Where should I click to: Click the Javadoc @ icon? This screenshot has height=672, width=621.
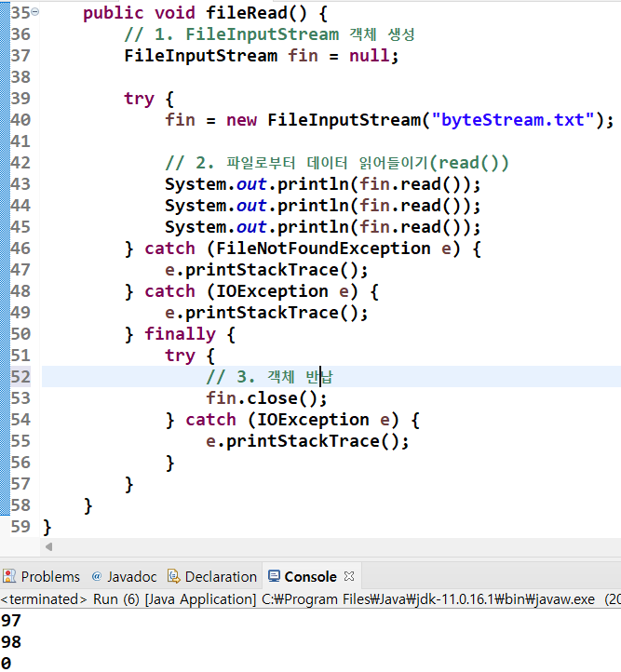coord(97,576)
